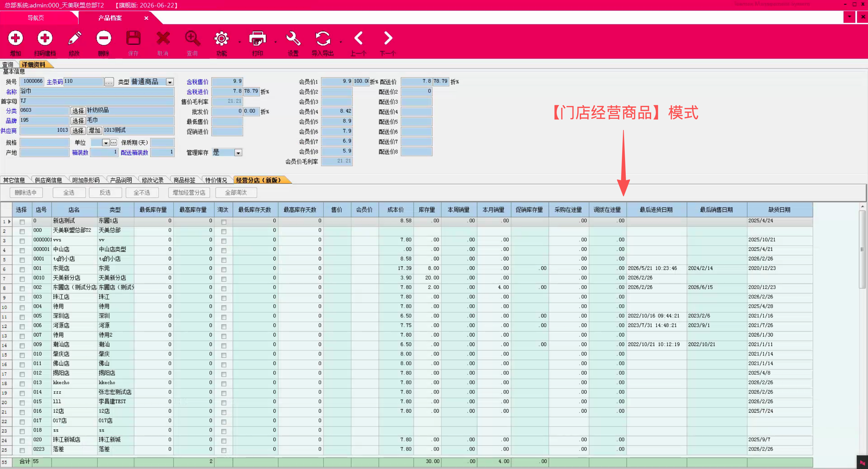Go to next record with 下一个 arrow

(x=388, y=38)
